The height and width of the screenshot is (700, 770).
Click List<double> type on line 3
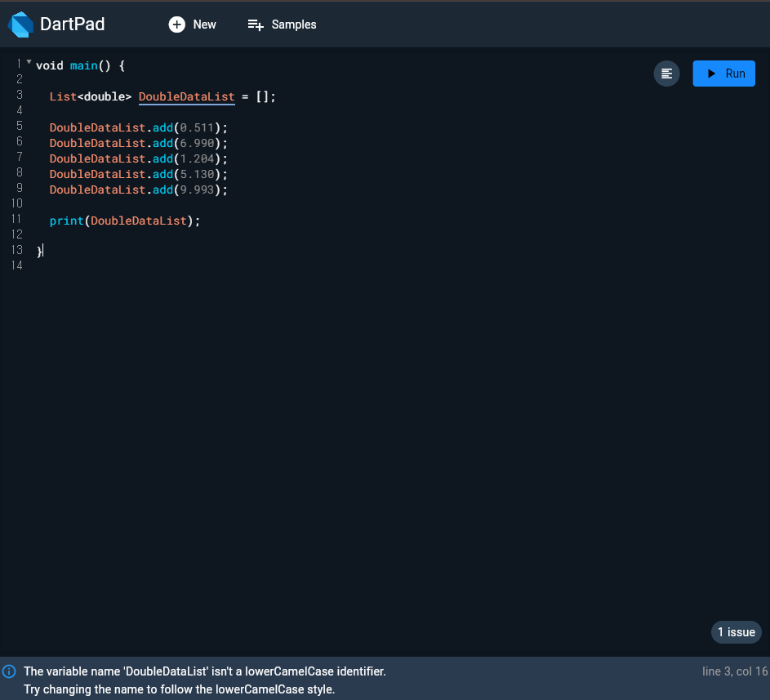point(91,96)
